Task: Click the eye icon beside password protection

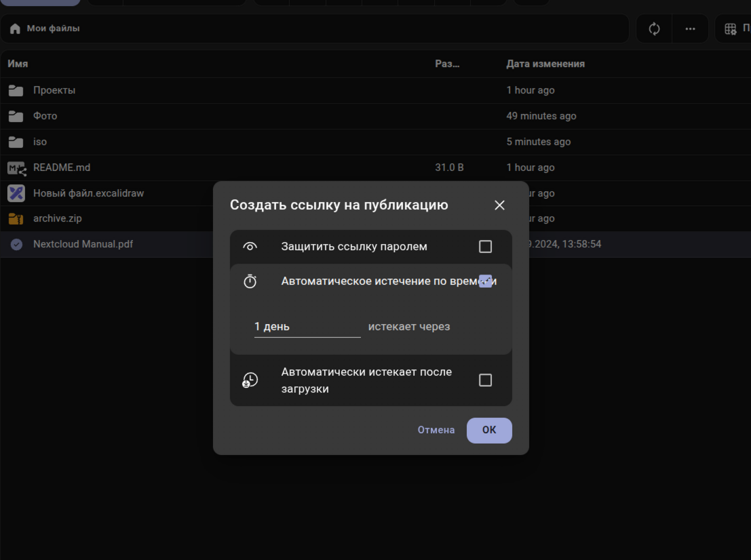Action: pyautogui.click(x=250, y=247)
